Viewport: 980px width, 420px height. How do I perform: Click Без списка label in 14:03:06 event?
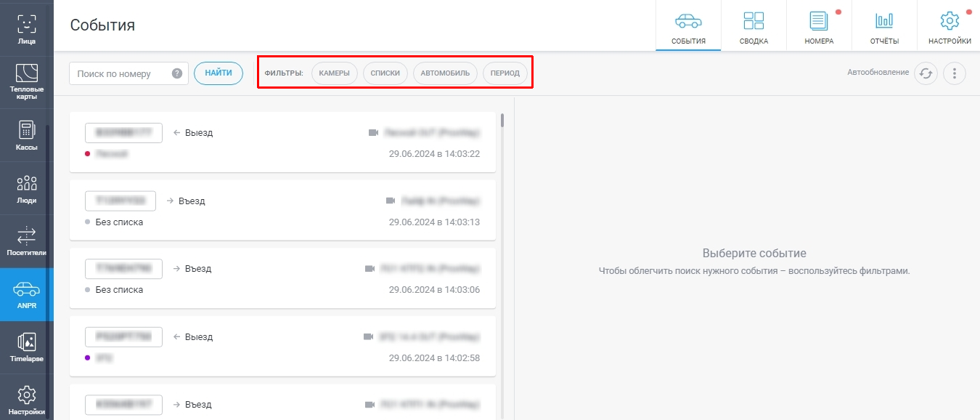(x=119, y=290)
